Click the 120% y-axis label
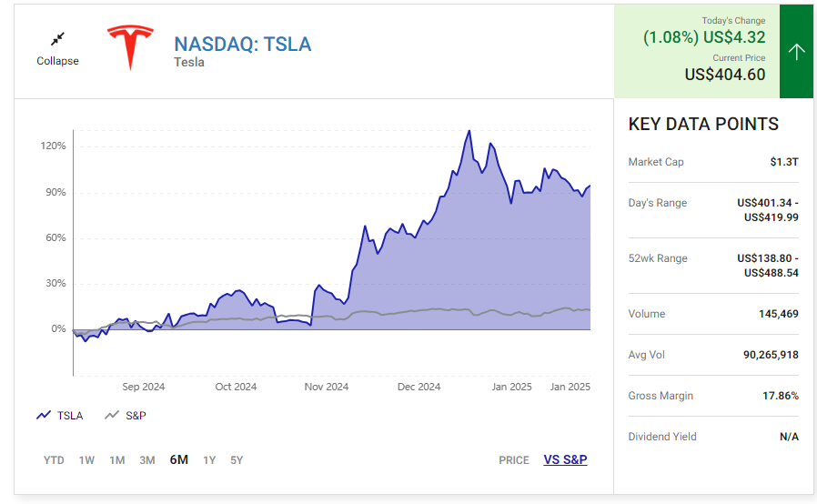817x504 pixels. [x=53, y=146]
